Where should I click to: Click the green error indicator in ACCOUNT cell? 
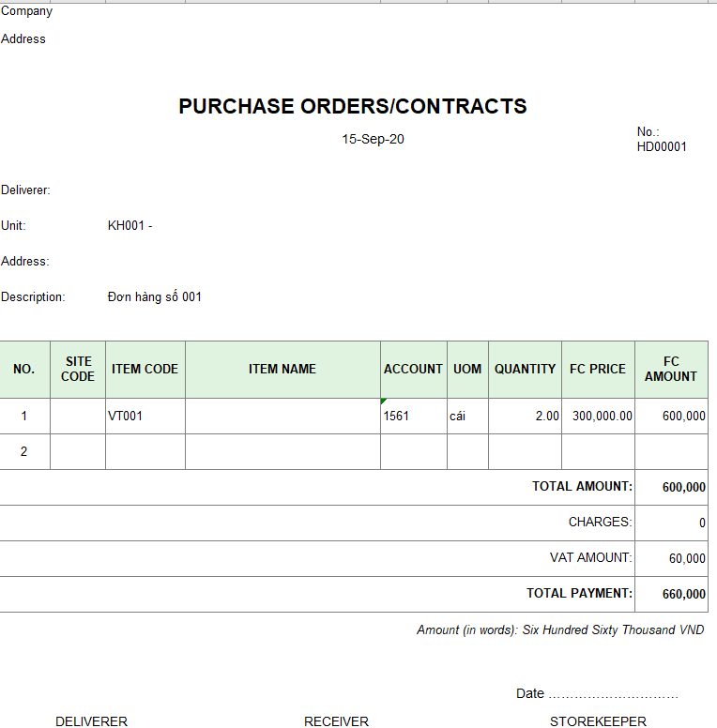383,402
